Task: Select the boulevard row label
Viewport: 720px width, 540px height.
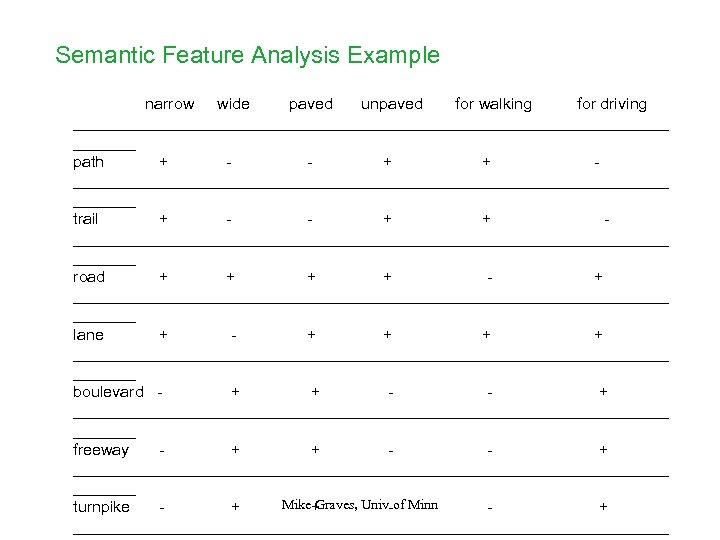Action: point(108,392)
